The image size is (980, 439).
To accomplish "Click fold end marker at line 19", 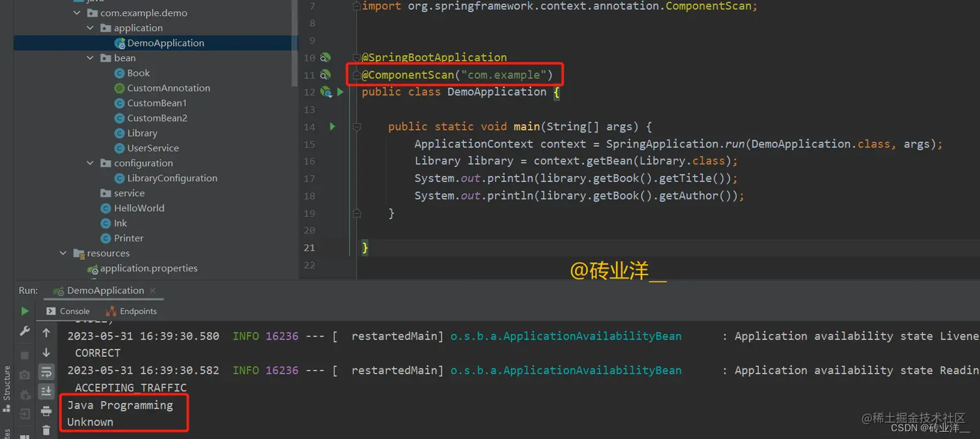I will [x=356, y=212].
